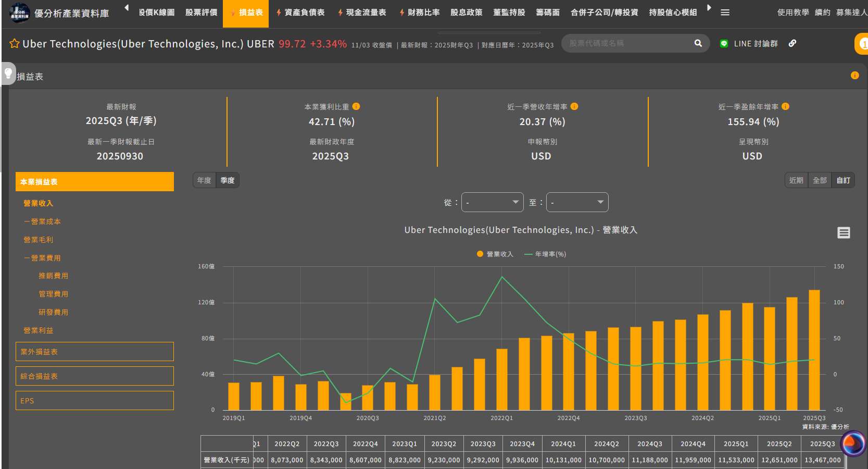Image resolution: width=868 pixels, height=469 pixels.
Task: Open the 從 start period dropdown
Action: (492, 202)
